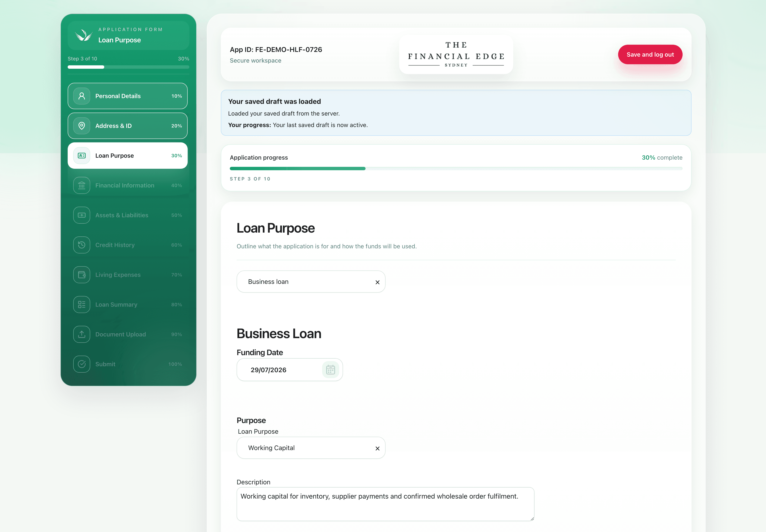
Task: Click 'Outline what the application is for' subtitle
Action: coord(327,246)
